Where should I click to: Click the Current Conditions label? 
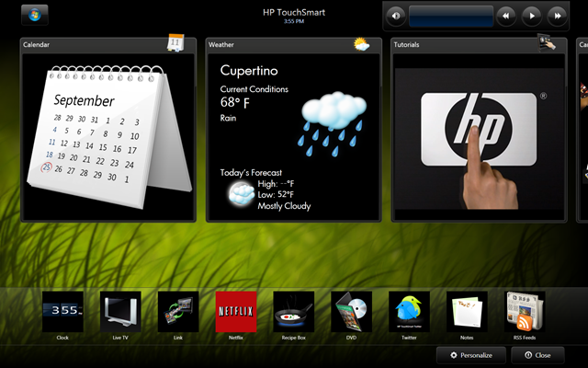tap(254, 89)
